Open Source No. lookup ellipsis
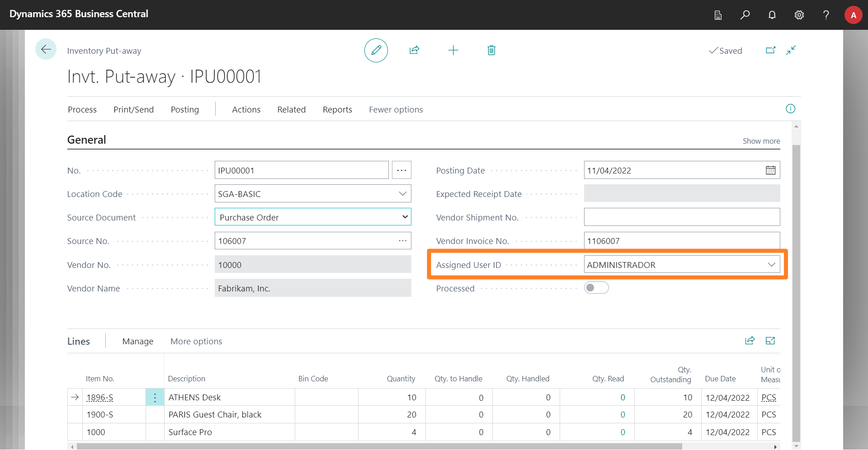The image size is (868, 450). (402, 241)
